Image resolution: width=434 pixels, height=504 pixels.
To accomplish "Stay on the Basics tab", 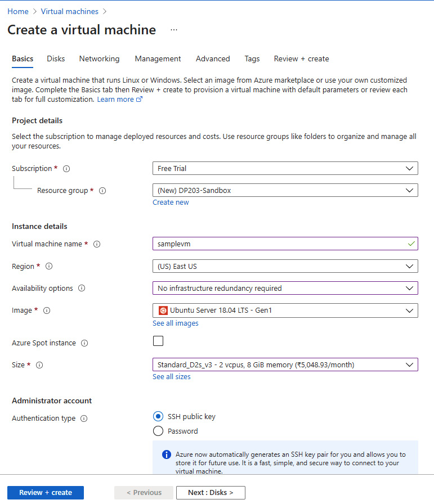I will coord(23,59).
